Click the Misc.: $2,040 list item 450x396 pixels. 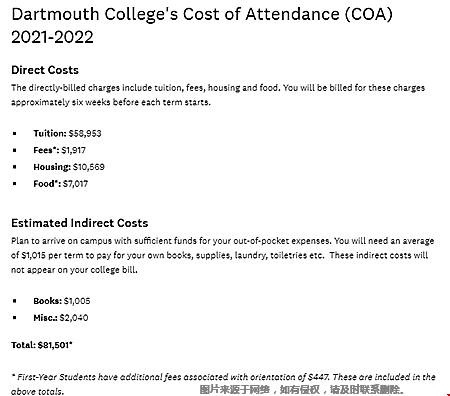coord(61,318)
